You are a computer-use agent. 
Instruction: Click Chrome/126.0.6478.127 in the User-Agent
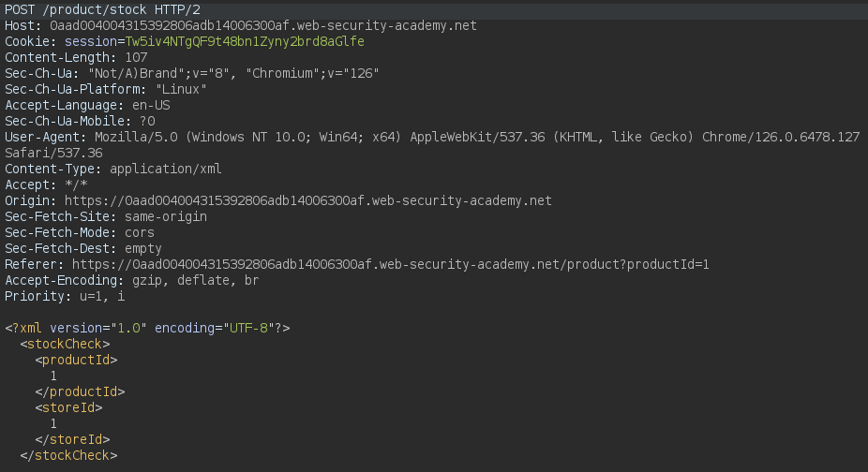tap(781, 138)
